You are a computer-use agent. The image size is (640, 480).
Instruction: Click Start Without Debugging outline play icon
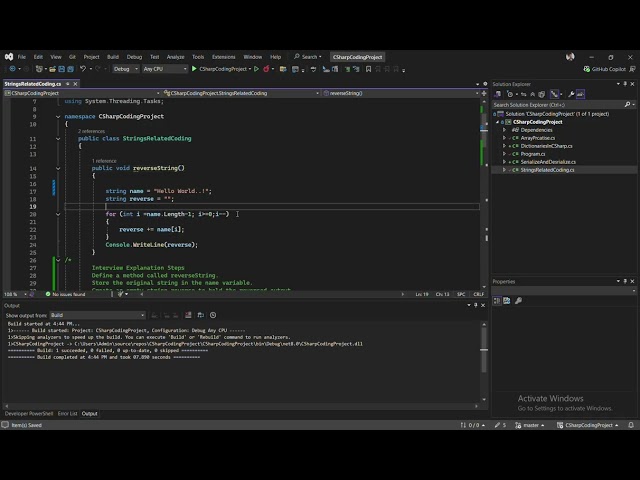[x=256, y=69]
